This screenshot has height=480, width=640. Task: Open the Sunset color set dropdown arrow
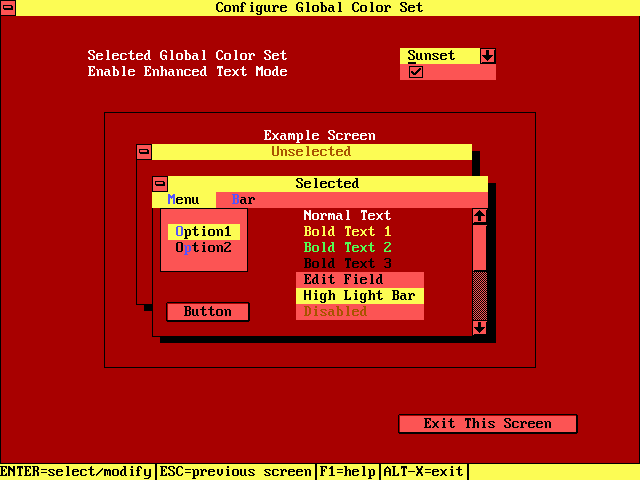(488, 56)
